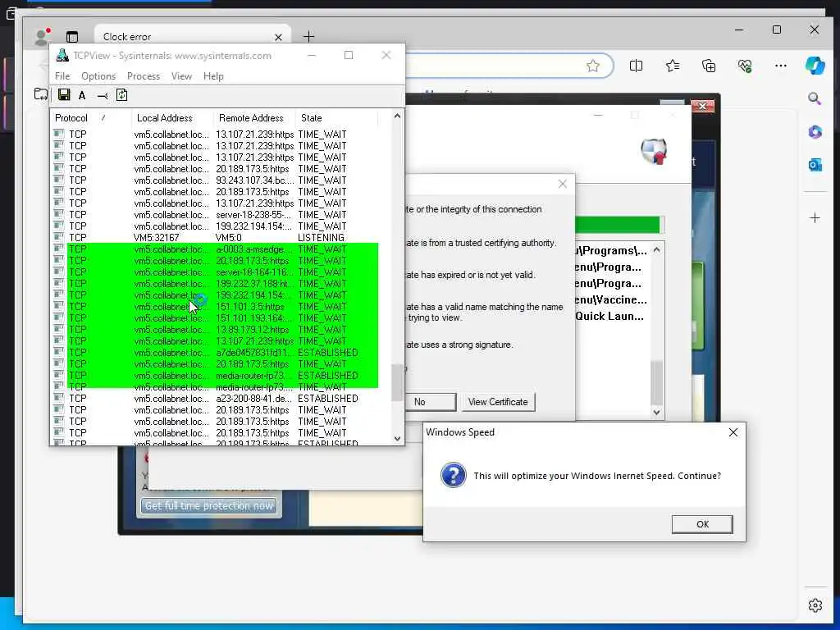This screenshot has width=840, height=630.
Task: Close the red X antivirus popup window
Action: pyautogui.click(x=702, y=106)
